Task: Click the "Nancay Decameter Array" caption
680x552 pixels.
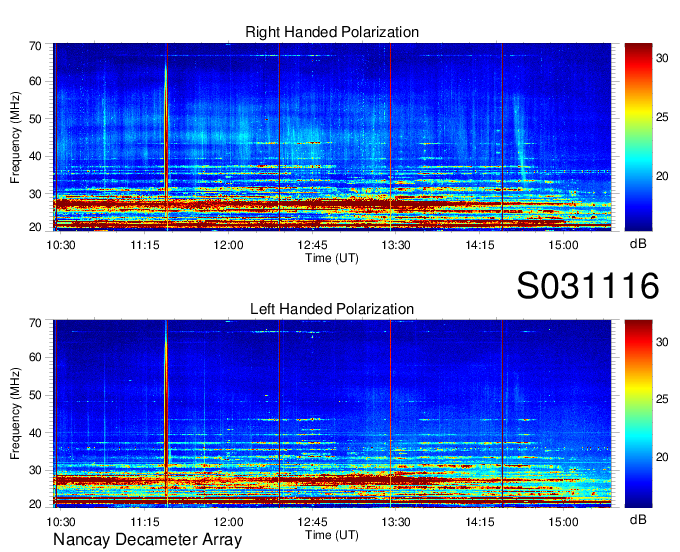Action: 147,539
